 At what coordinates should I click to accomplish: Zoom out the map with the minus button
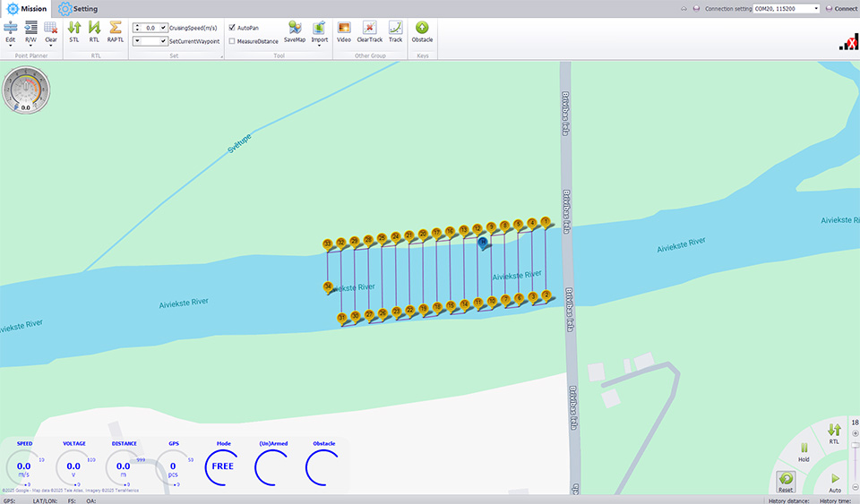(855, 487)
